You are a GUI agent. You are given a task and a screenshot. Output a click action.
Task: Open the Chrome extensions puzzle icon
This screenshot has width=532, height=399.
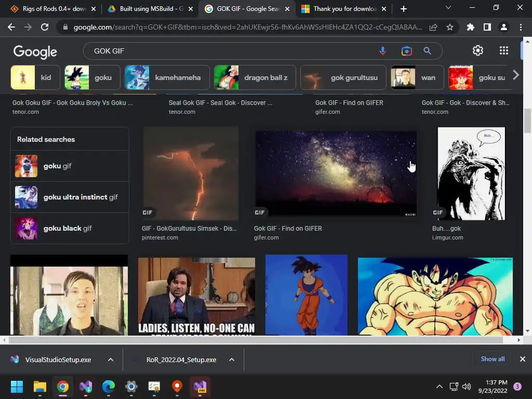click(x=471, y=27)
